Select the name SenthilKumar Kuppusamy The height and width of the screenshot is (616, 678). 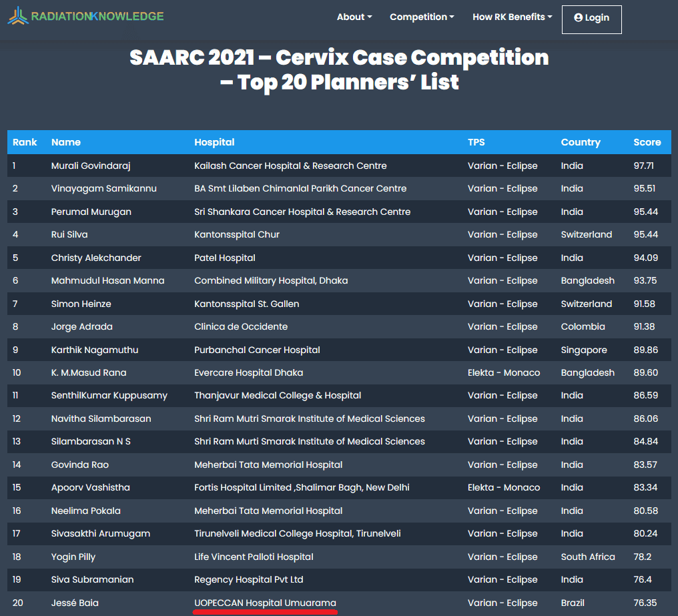109,396
